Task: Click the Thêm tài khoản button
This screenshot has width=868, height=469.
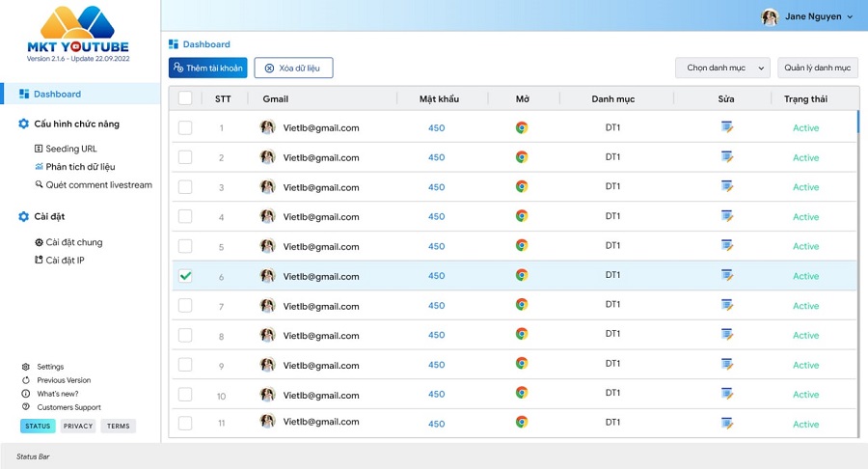Action: coord(207,68)
